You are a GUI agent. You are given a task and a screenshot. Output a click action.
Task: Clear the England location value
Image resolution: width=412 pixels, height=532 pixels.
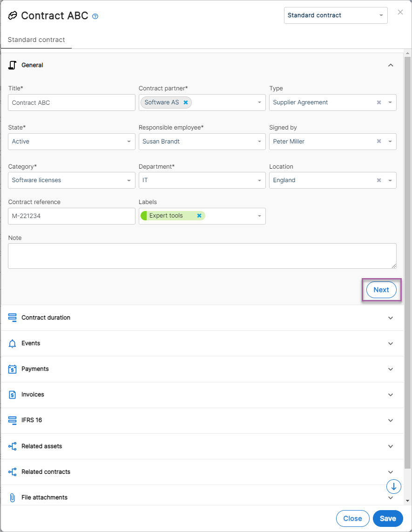(379, 180)
